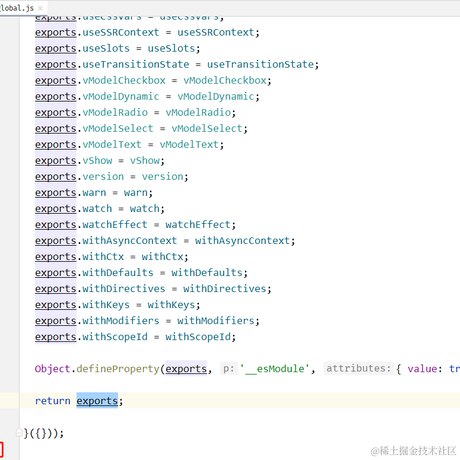Click the return keyword
Screen dimensions: 460x460
(52, 401)
